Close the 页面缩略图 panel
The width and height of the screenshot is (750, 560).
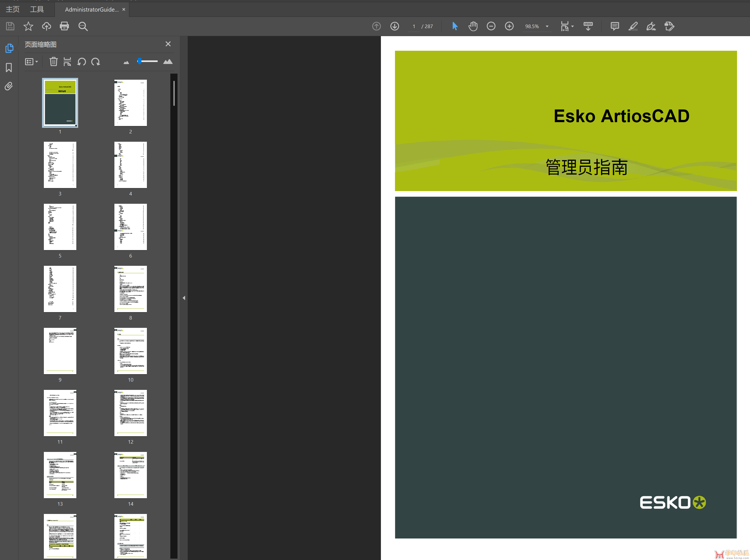[x=168, y=44]
